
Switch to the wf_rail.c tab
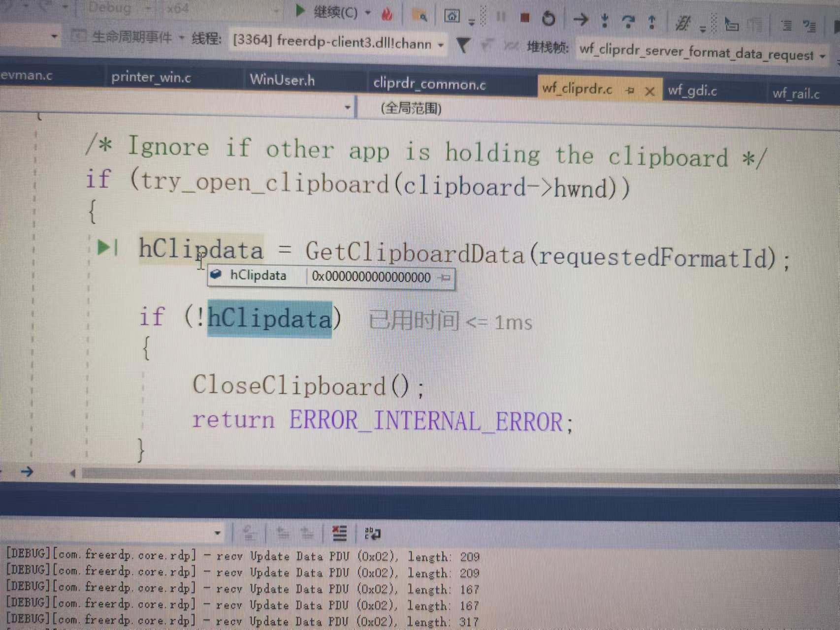[796, 93]
